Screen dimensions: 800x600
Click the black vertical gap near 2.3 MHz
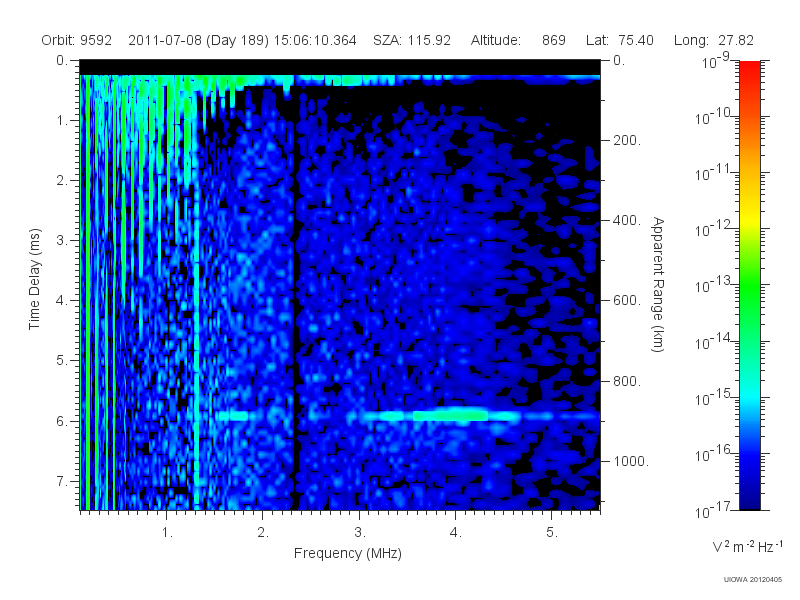[x=294, y=306]
